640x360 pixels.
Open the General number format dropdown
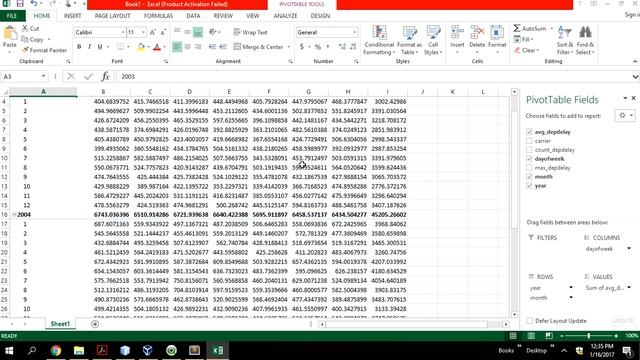click(354, 32)
